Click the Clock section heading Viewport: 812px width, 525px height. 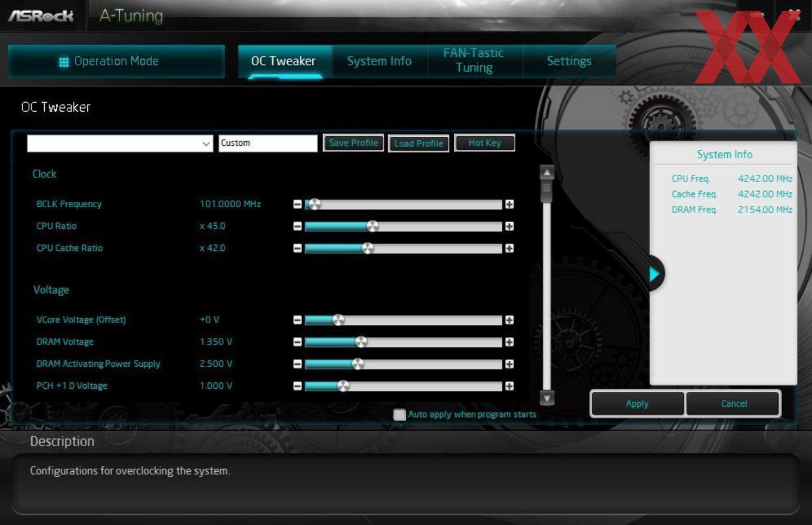point(45,174)
